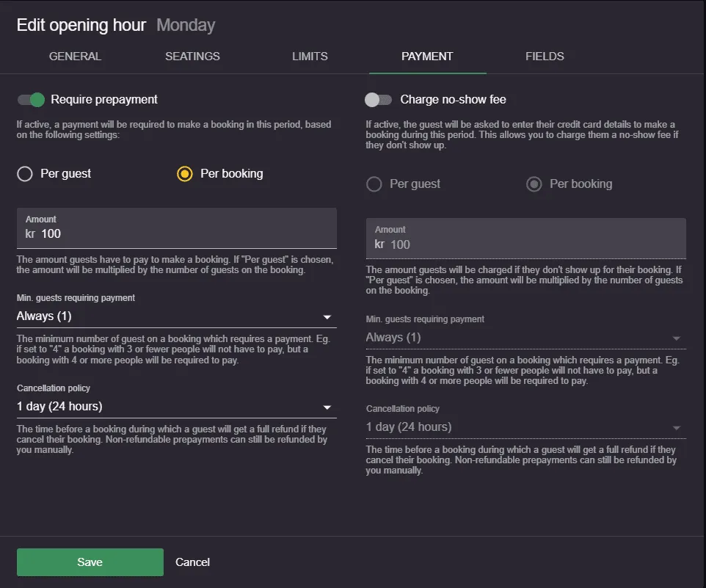Open the Seatings tab
Screen dimensions: 706x588
(x=192, y=57)
